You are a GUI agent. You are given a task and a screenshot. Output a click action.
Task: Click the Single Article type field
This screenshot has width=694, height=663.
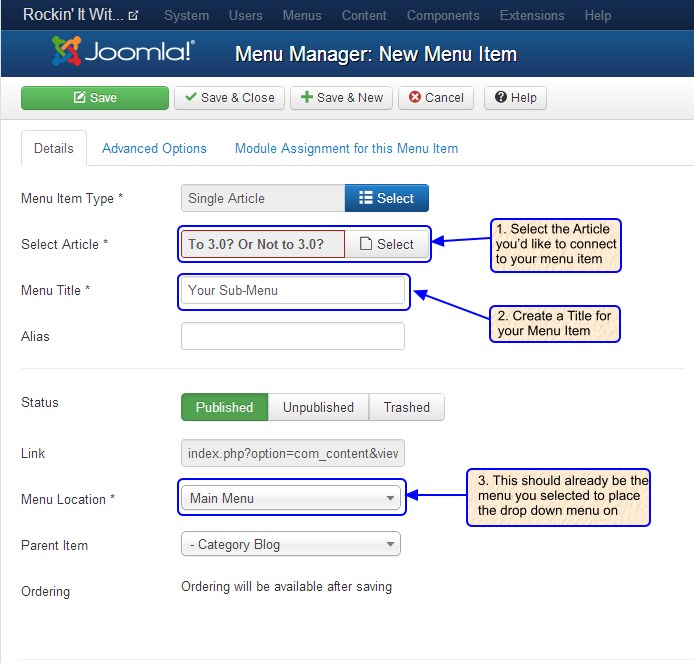coord(263,198)
